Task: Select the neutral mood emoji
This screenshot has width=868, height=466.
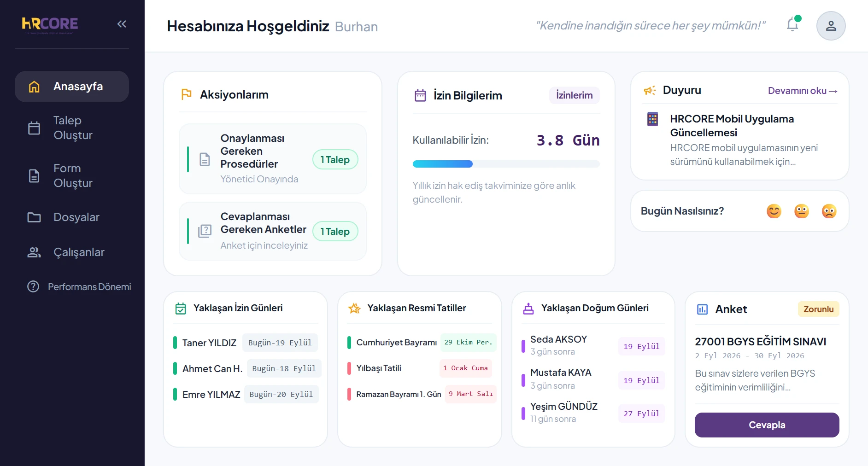Action: [x=802, y=211]
